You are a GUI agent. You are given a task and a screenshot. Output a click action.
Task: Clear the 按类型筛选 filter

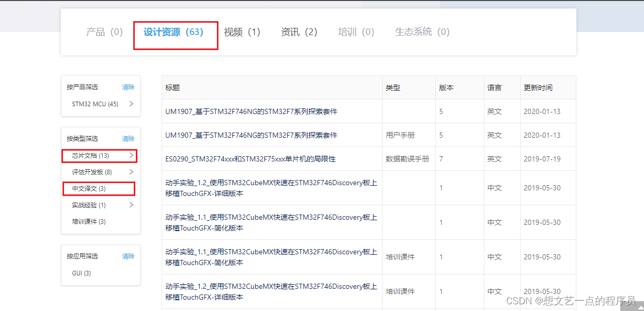point(128,139)
